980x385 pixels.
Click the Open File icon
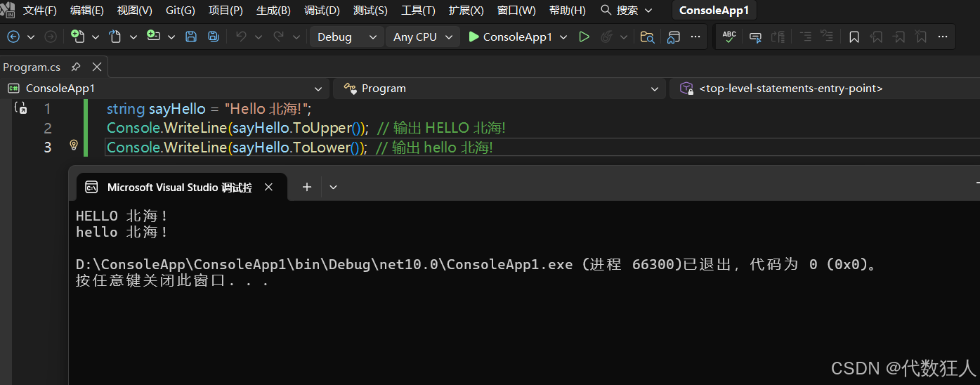point(115,37)
